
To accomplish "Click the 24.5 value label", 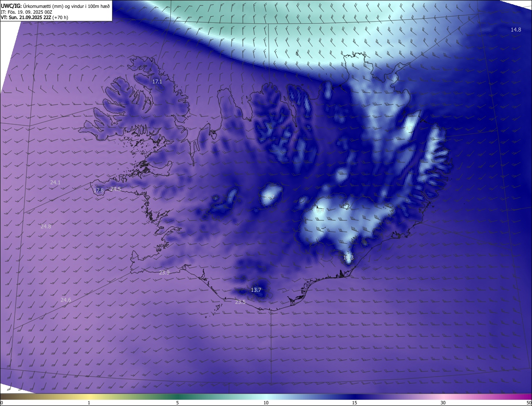I will (116, 189).
